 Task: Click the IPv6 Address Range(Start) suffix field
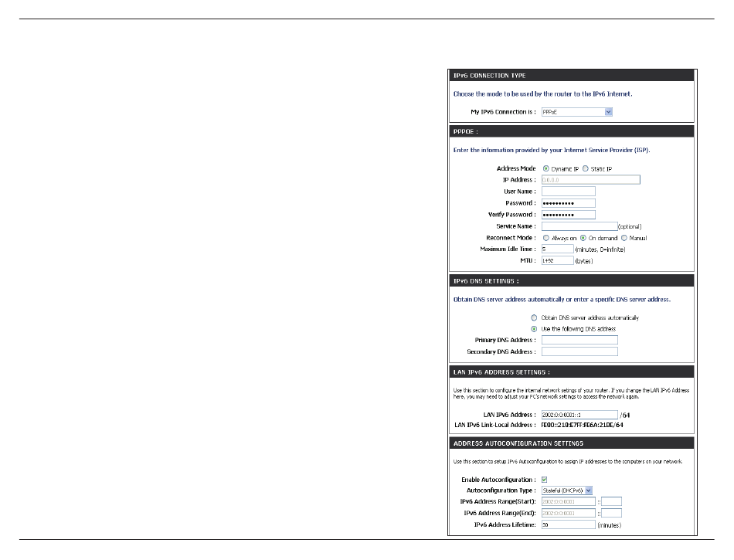pyautogui.click(x=611, y=501)
